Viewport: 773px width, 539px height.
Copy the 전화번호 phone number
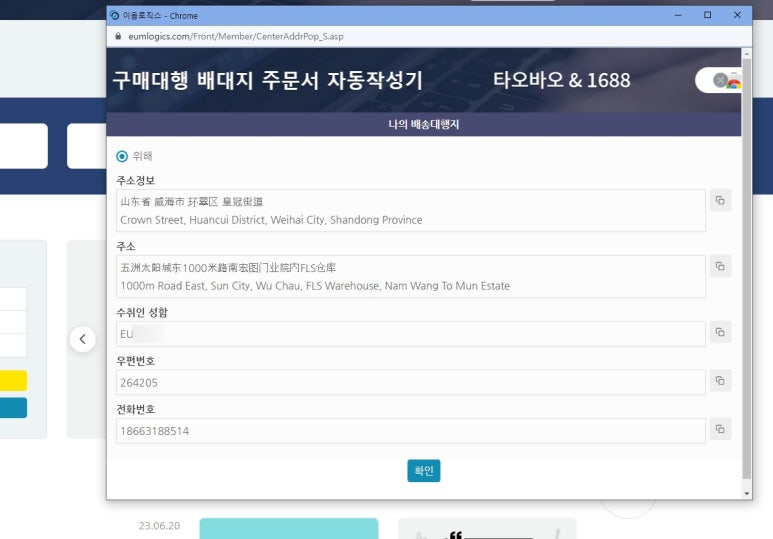point(720,429)
